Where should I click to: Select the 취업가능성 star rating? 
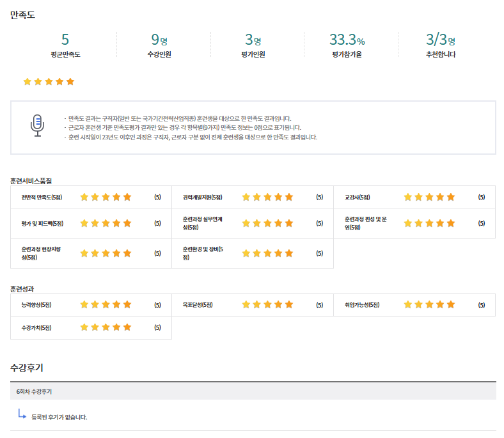[x=429, y=305]
